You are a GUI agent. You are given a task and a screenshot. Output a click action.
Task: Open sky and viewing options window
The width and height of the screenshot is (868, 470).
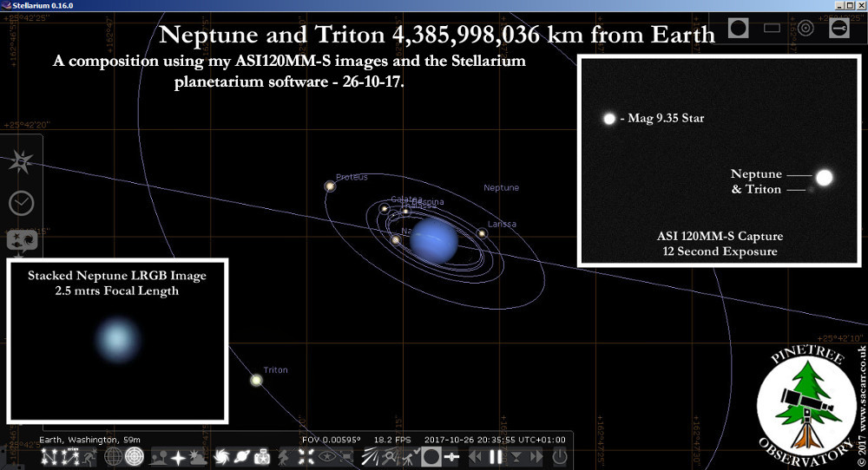tap(21, 240)
